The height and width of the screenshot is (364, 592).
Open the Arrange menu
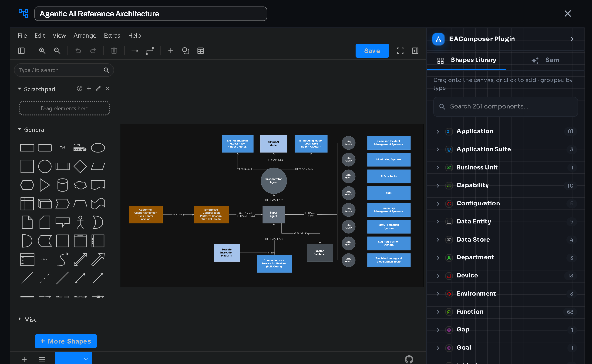(x=85, y=35)
